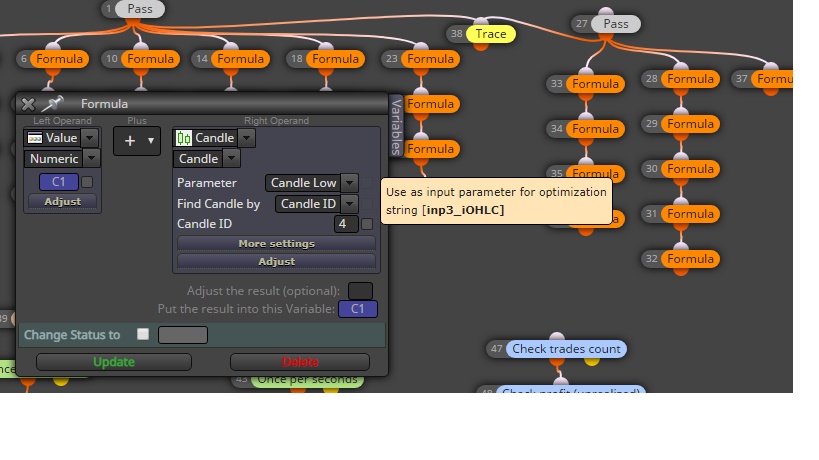
Task: Select Formula node 29
Action: pos(691,124)
